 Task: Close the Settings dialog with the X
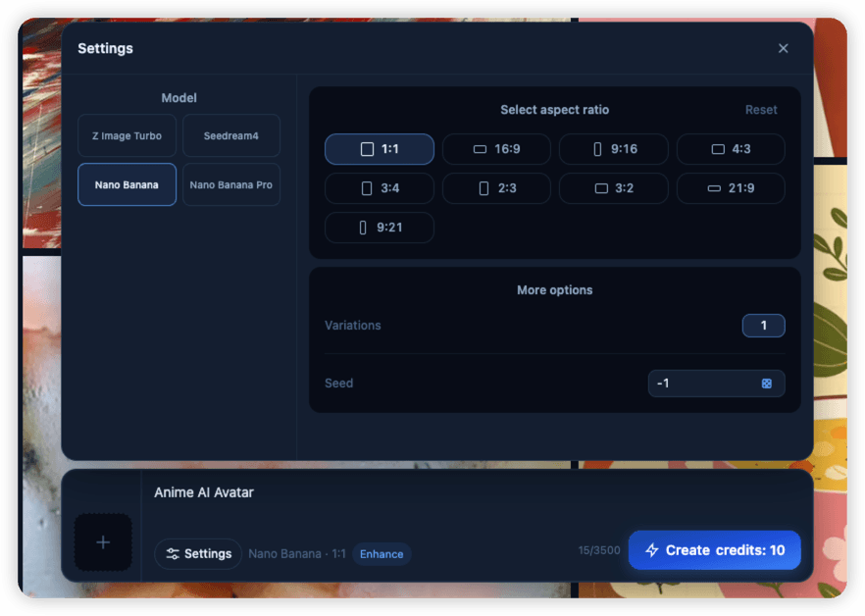pyautogui.click(x=783, y=49)
